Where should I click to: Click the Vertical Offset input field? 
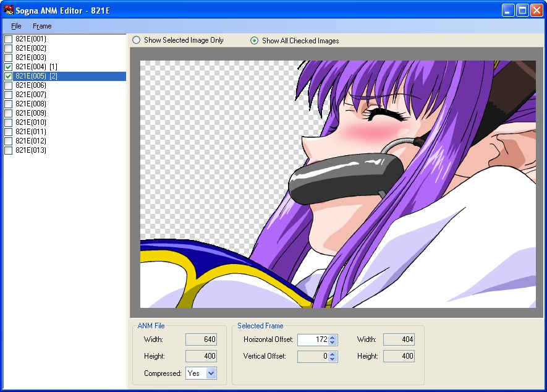tap(313, 356)
